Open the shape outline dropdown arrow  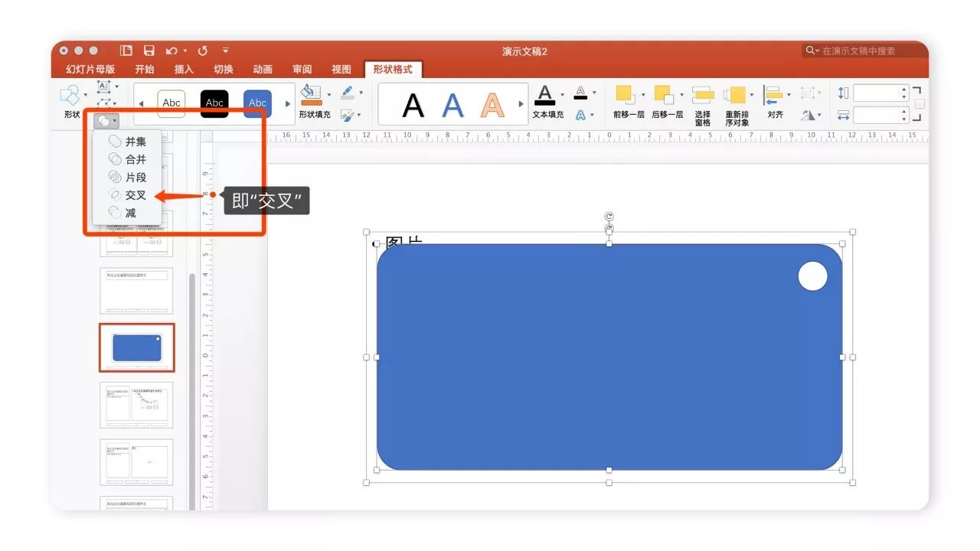pyautogui.click(x=361, y=93)
